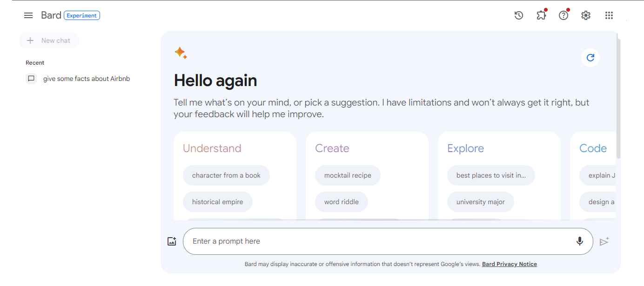The image size is (644, 286).
Task: Pick the 'university major' suggestion
Action: click(481, 202)
